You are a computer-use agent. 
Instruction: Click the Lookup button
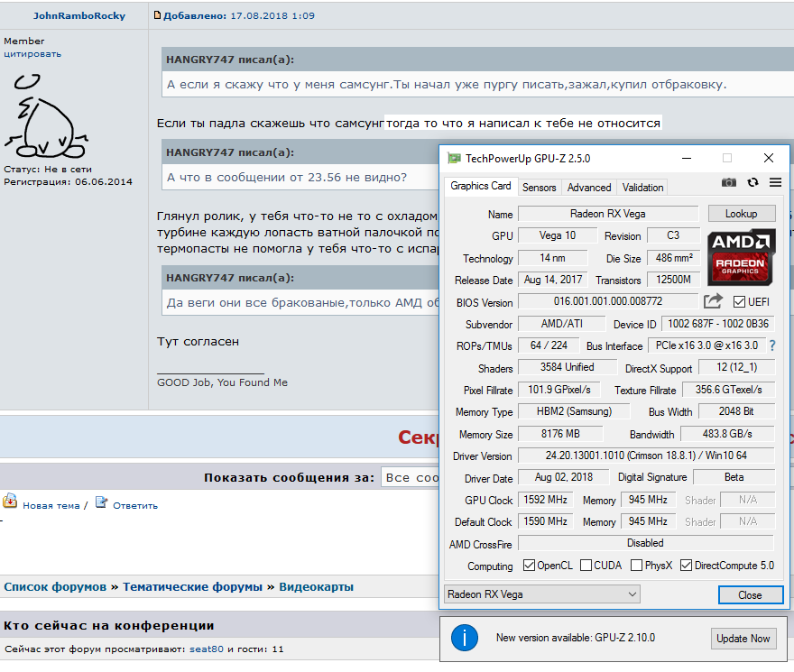[x=742, y=214]
